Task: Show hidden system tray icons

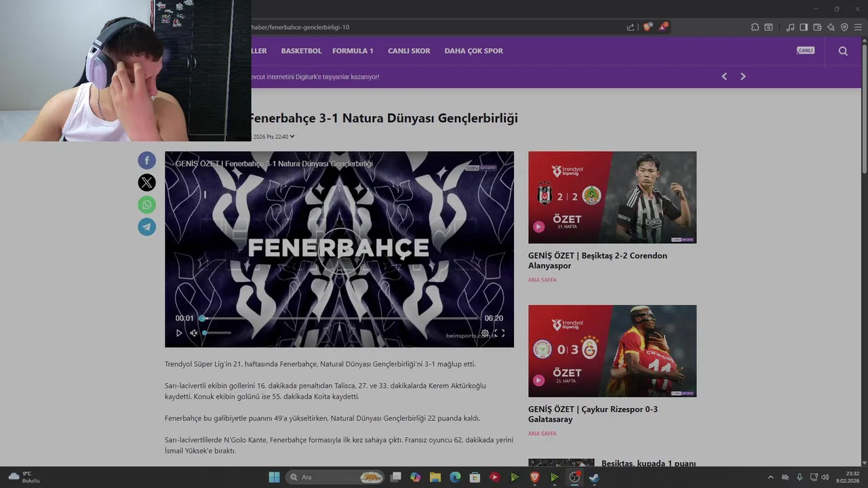Action: click(770, 477)
